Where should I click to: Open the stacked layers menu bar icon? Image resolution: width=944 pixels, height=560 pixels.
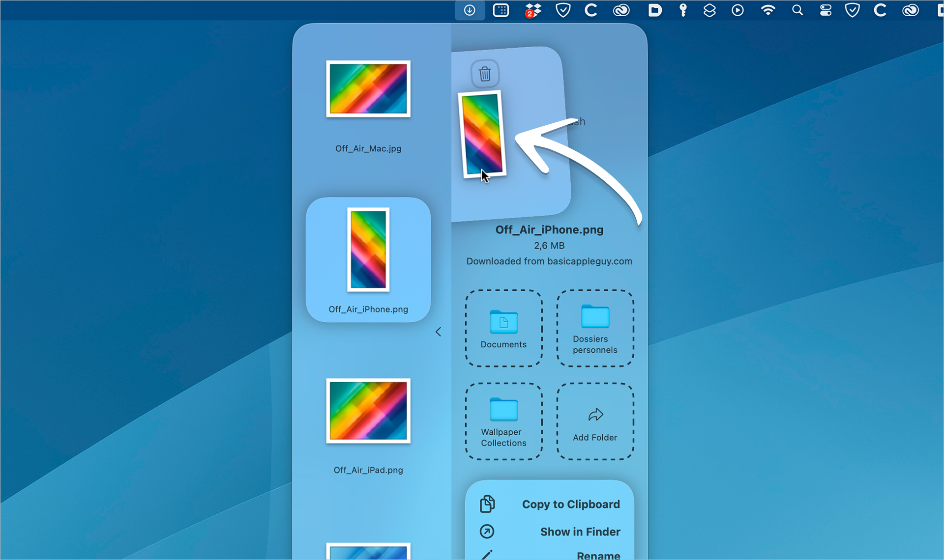tap(709, 10)
